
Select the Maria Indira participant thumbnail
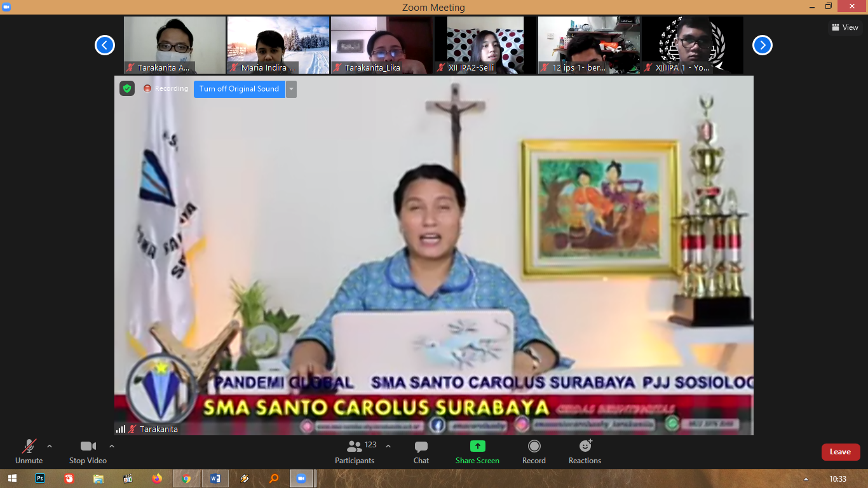(278, 45)
